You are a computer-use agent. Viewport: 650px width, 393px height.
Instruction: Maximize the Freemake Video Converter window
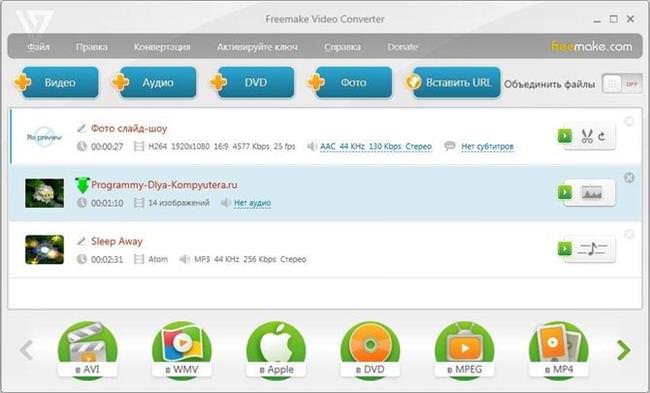[614, 19]
